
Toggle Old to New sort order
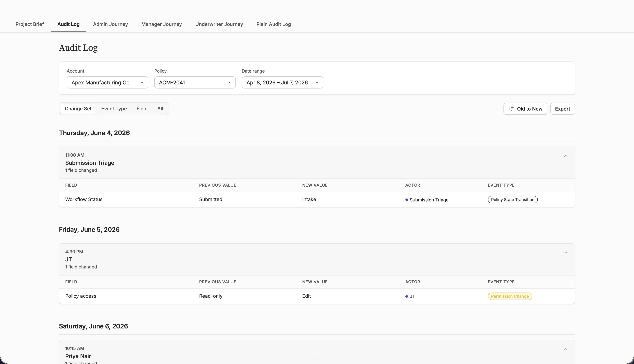tap(525, 109)
